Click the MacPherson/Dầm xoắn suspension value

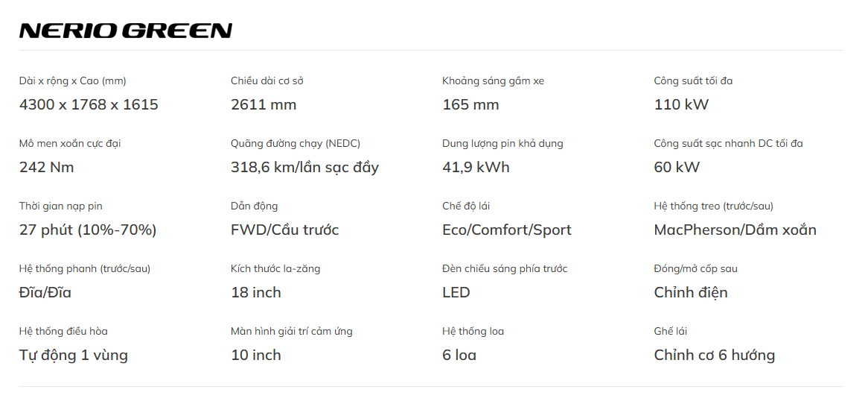point(735,230)
